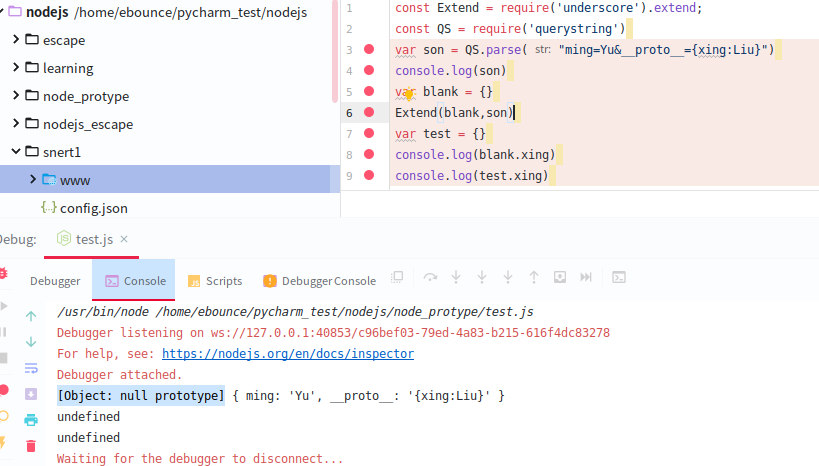Click the print console output icon

click(31, 420)
